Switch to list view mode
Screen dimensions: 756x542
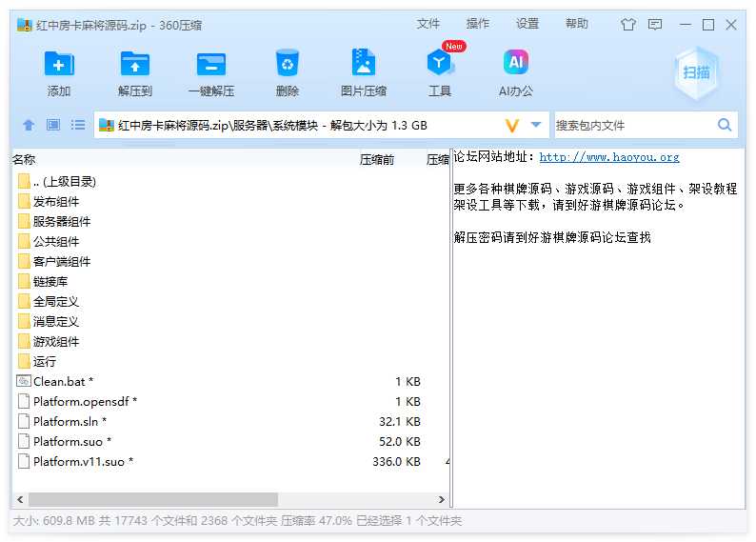pos(78,126)
